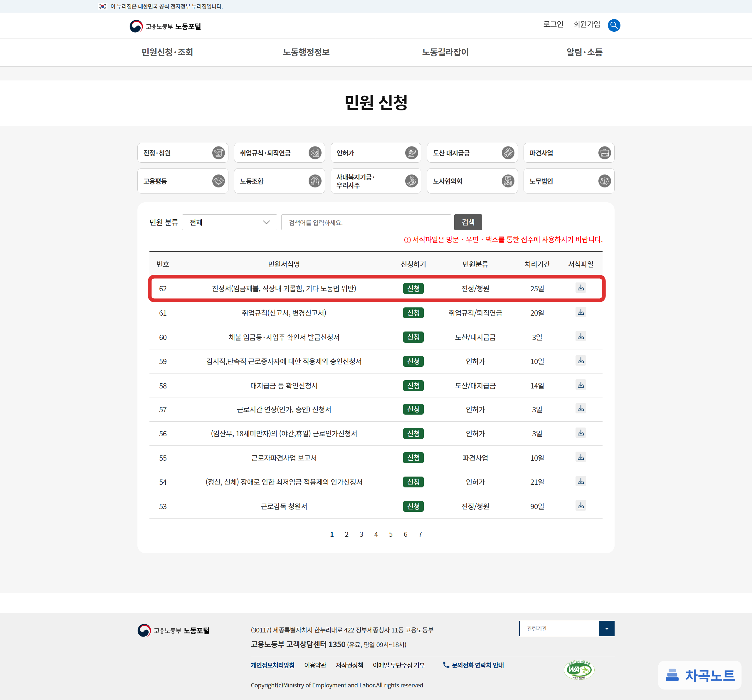Open 문의전화 연락처 안내 link

473,665
